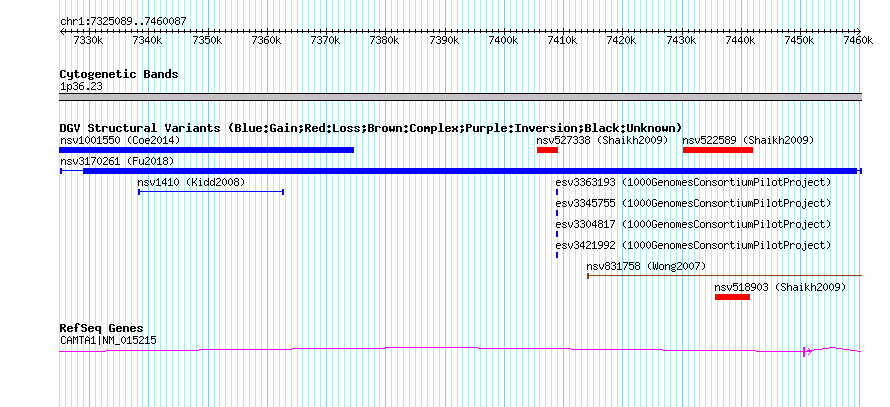Open the esv3304817 1000Genomes label
Viewport: 890px width, 407px height.
tap(693, 224)
